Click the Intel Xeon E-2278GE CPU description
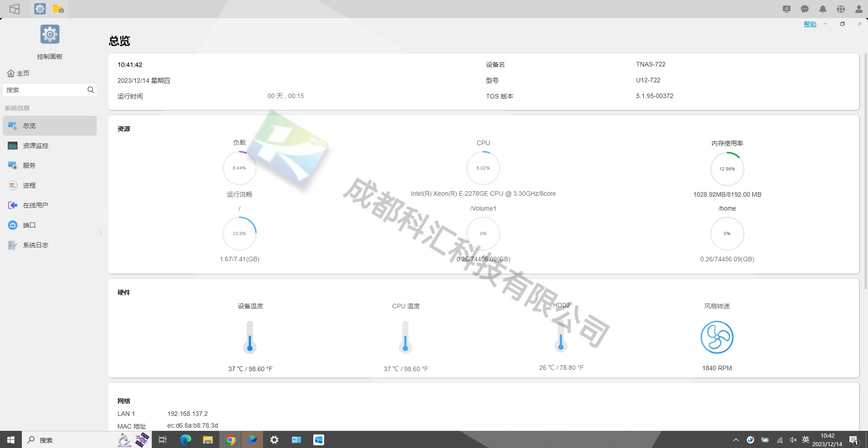This screenshot has width=868, height=448. click(483, 193)
